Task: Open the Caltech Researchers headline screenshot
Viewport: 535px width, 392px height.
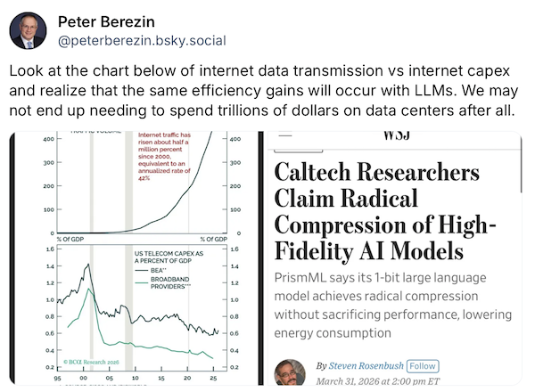Action: pyautogui.click(x=394, y=258)
